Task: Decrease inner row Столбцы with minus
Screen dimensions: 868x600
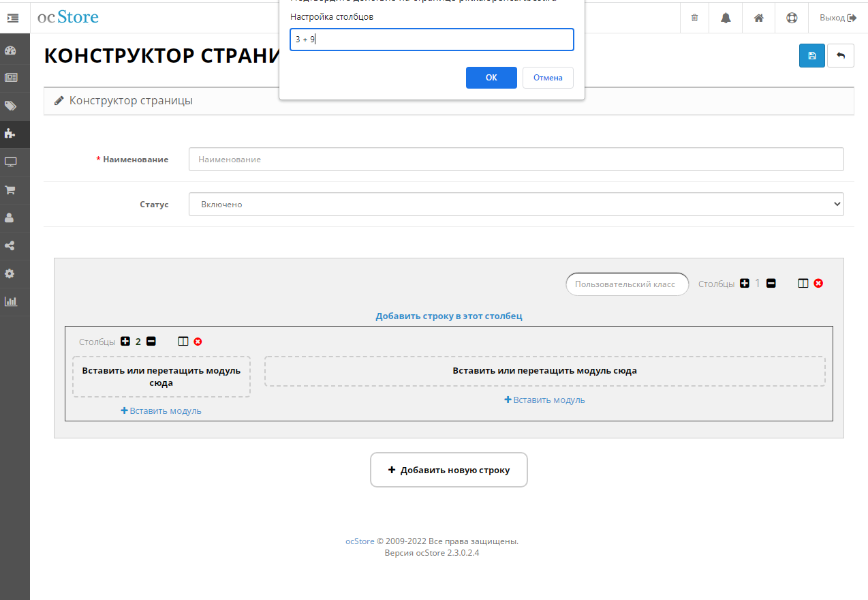Action: (x=151, y=342)
